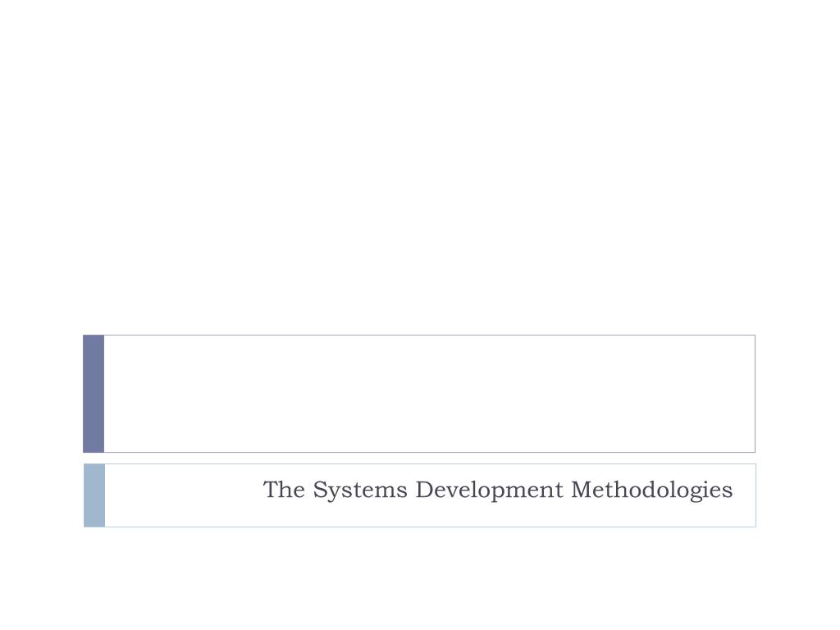Click the subtitle 'The Systems Development Methodologies'

pyautogui.click(x=498, y=490)
